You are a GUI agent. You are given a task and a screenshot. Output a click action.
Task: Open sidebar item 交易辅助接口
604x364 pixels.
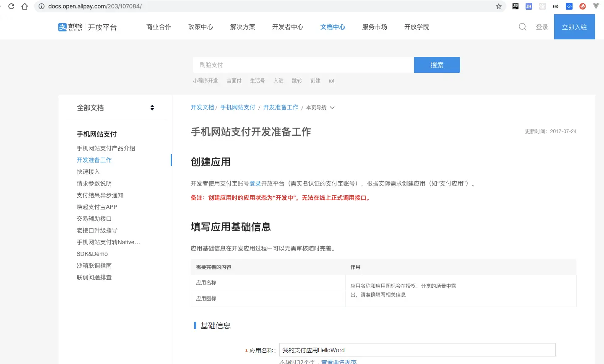pyautogui.click(x=94, y=219)
